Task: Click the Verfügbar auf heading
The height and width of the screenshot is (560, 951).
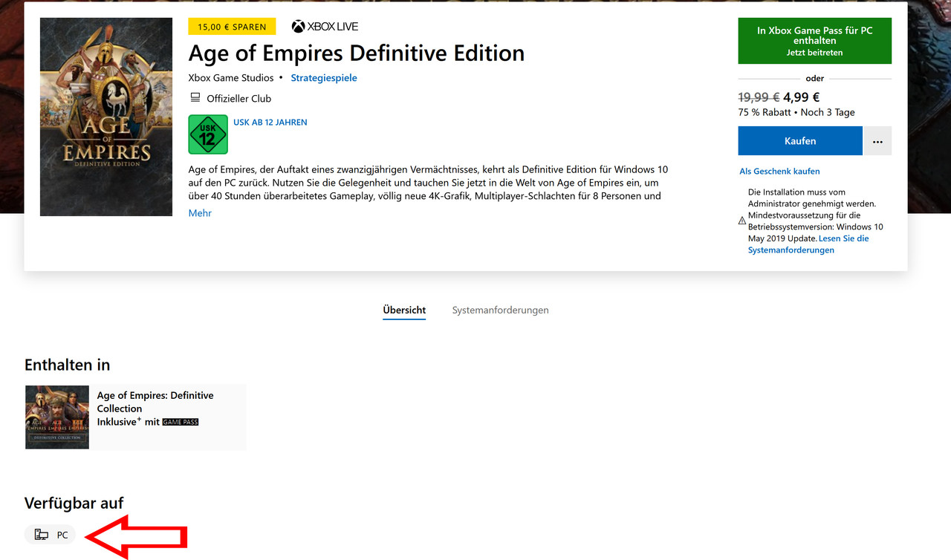Action: point(74,504)
